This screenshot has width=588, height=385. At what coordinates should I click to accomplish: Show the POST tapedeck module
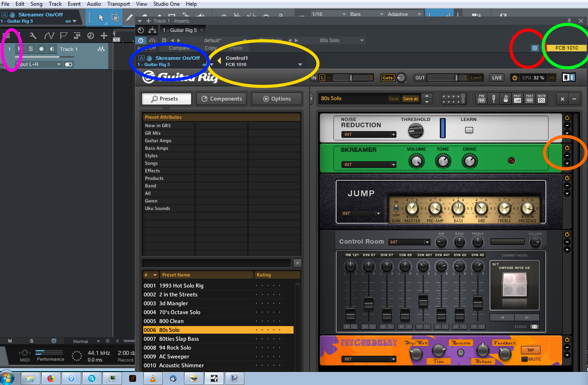529,99
